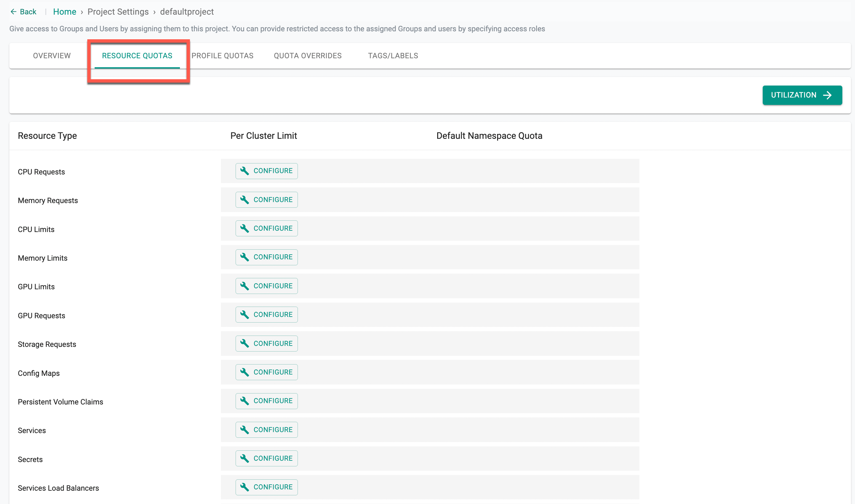Click the wrench icon on Config Maps row
Image resolution: width=855 pixels, height=504 pixels.
click(x=244, y=372)
